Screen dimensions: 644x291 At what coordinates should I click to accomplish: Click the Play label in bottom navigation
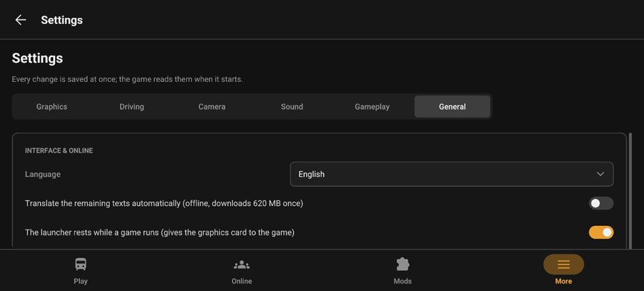coord(80,281)
